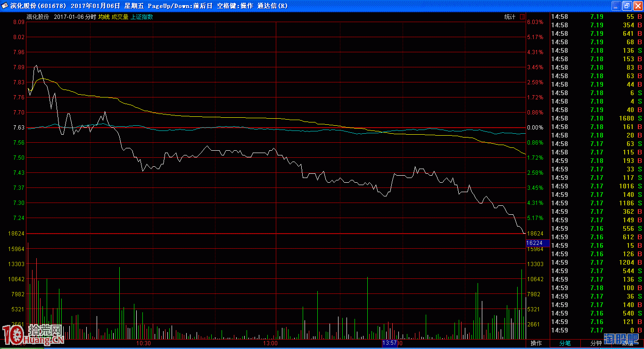Close the intraday chart window
The height and width of the screenshot is (349, 644).
[x=637, y=6]
